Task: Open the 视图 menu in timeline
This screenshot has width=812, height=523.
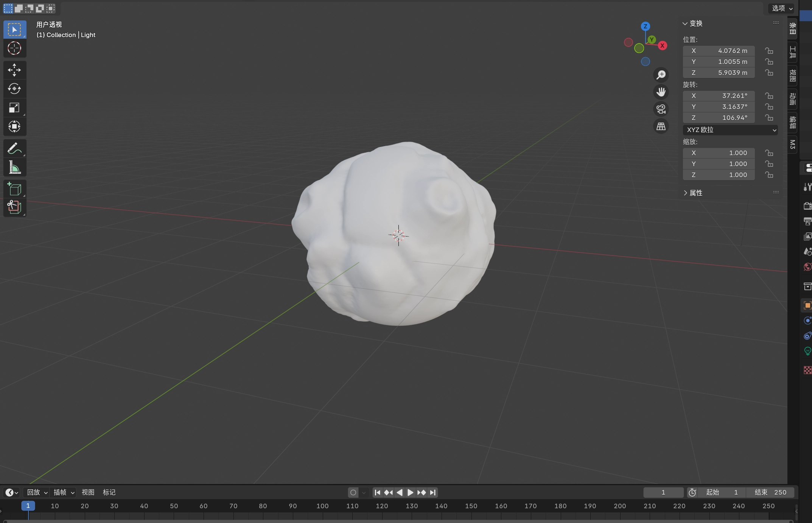Action: 88,492
